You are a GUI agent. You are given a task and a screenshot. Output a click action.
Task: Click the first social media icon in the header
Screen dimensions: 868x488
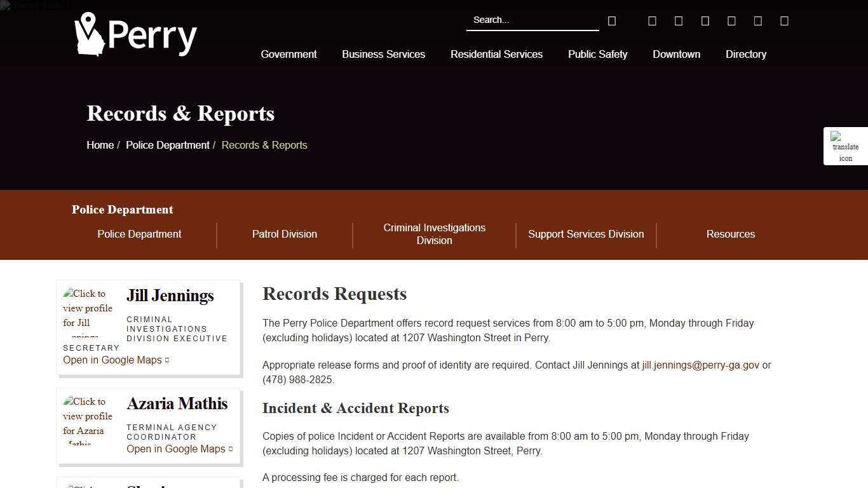(652, 20)
